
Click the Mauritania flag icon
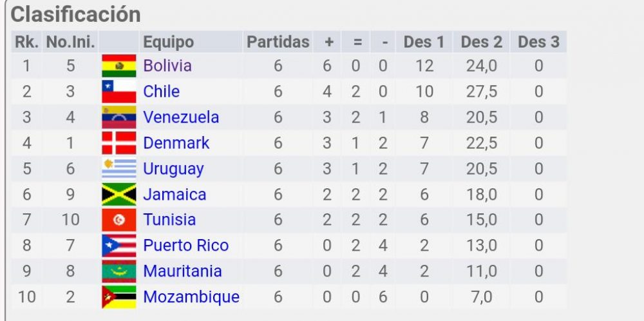click(x=119, y=271)
